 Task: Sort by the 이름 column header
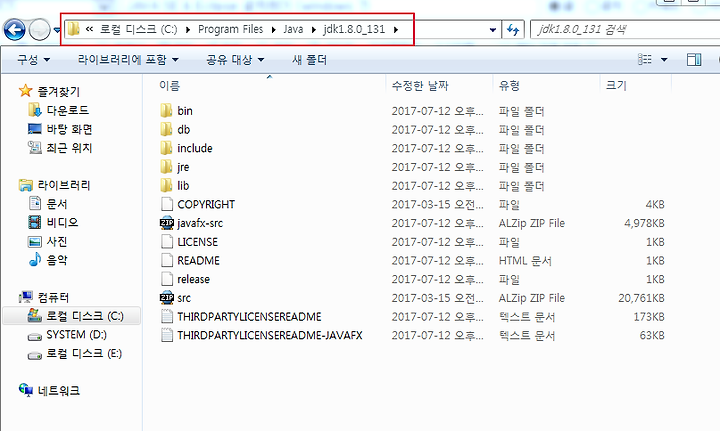click(x=169, y=85)
